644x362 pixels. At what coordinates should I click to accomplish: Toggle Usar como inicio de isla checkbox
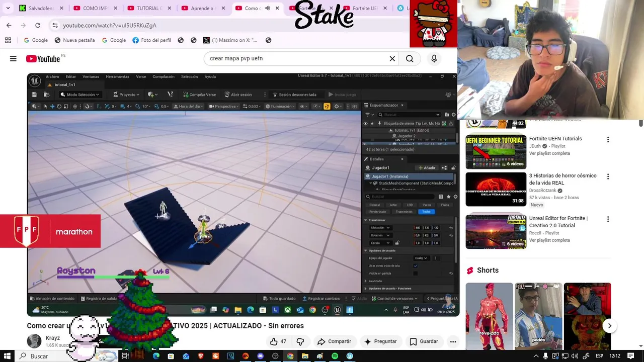pyautogui.click(x=415, y=265)
